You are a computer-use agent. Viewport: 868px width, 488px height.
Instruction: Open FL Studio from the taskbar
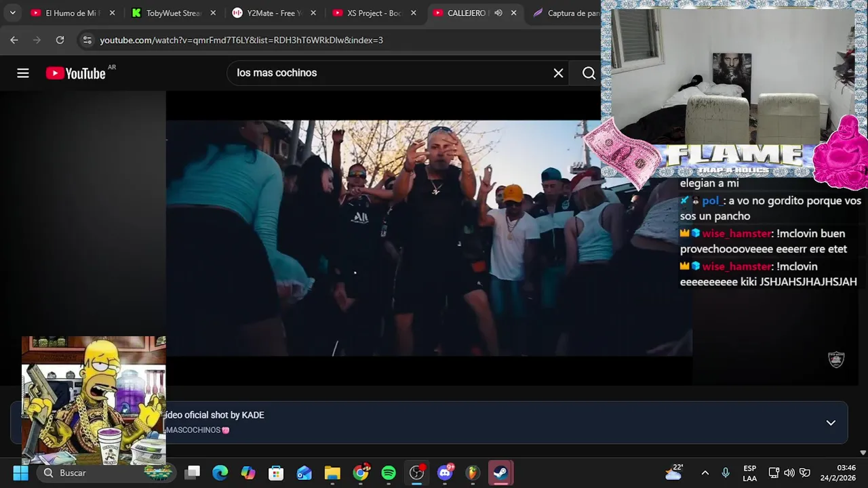[473, 472]
